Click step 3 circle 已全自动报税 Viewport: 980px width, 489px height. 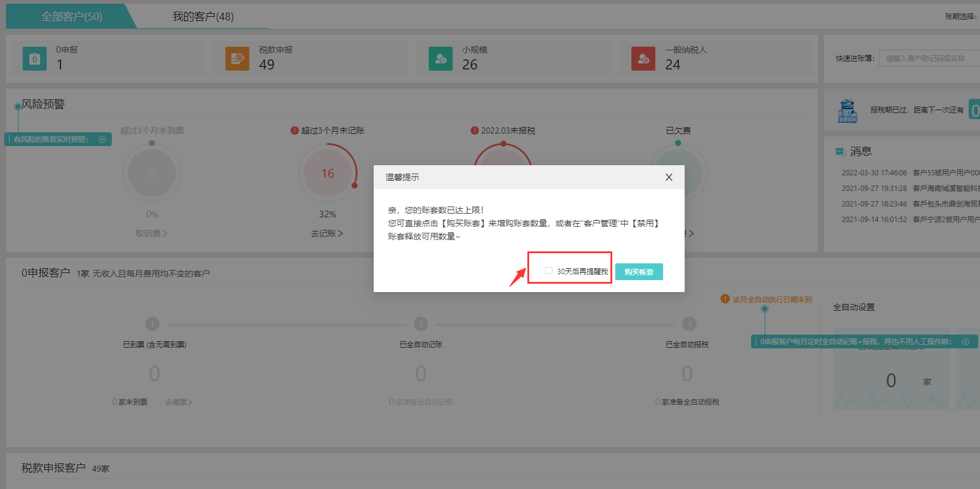[689, 324]
